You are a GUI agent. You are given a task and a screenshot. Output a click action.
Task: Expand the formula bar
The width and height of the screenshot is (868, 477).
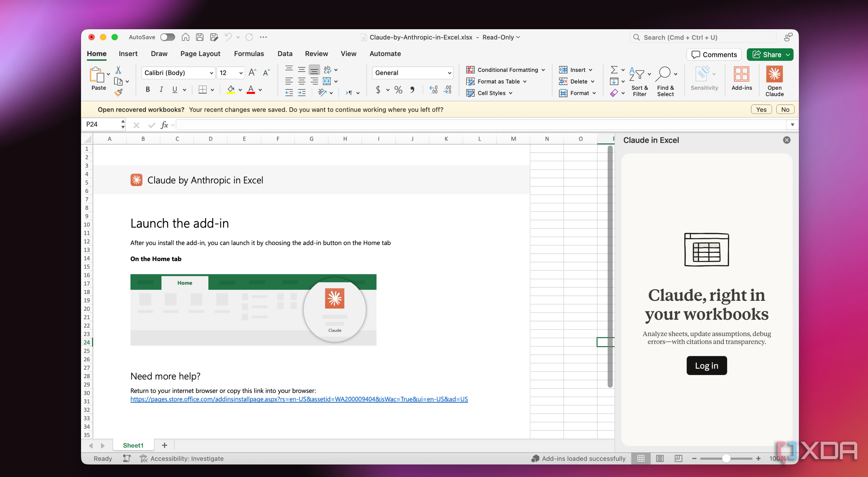click(792, 125)
